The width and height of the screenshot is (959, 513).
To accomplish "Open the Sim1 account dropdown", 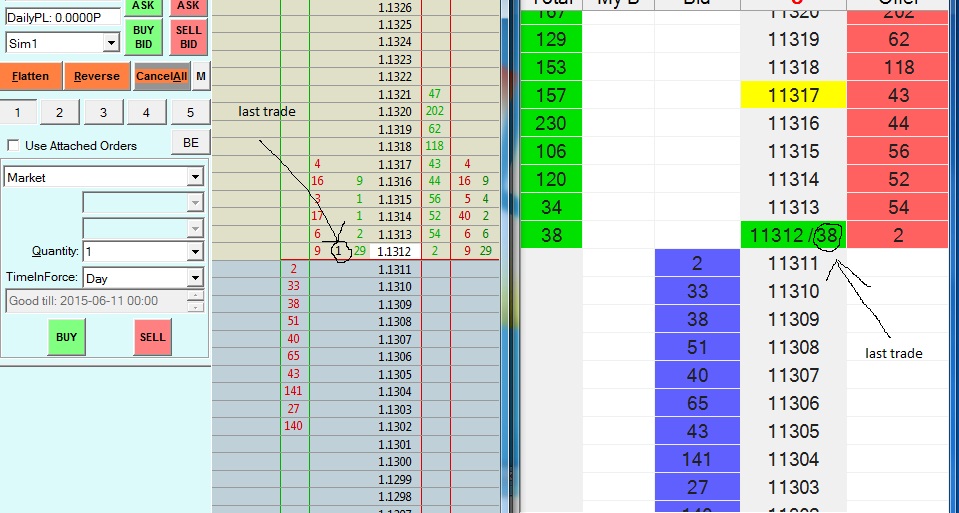I will click(x=111, y=43).
